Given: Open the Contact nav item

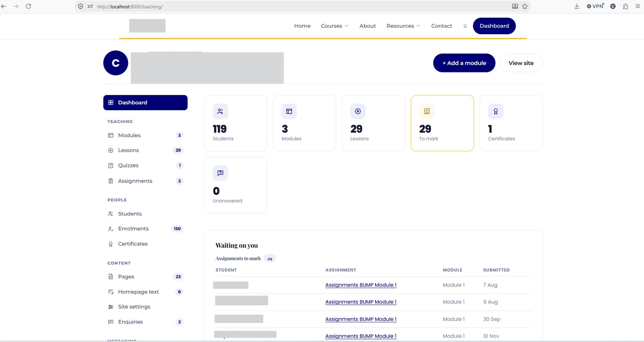Looking at the screenshot, I should 442,26.
